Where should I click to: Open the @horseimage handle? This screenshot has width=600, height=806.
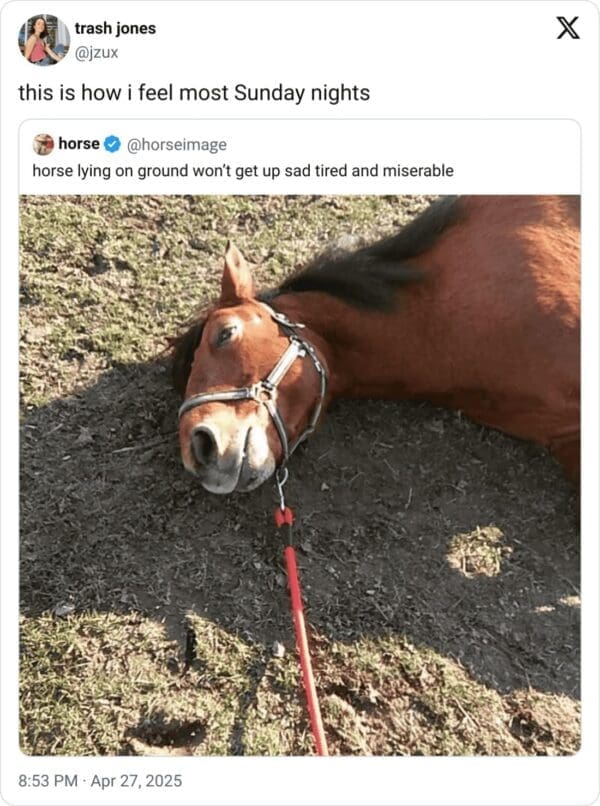(x=176, y=145)
